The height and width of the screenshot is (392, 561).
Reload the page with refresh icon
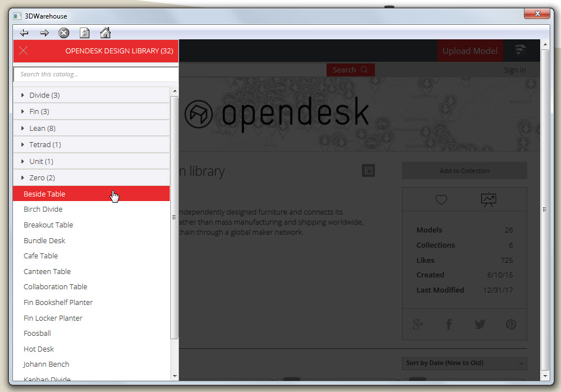coord(84,33)
